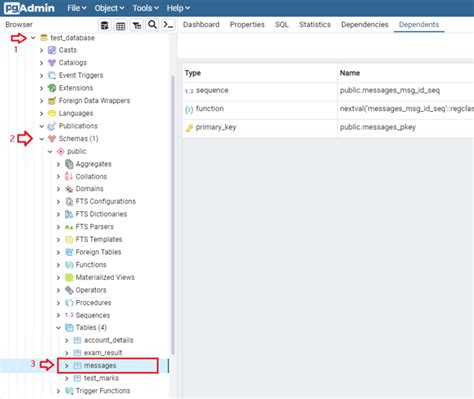Click the Filtered Rows toolbar icon
Image resolution: width=474 pixels, height=399 pixels.
coord(137,25)
